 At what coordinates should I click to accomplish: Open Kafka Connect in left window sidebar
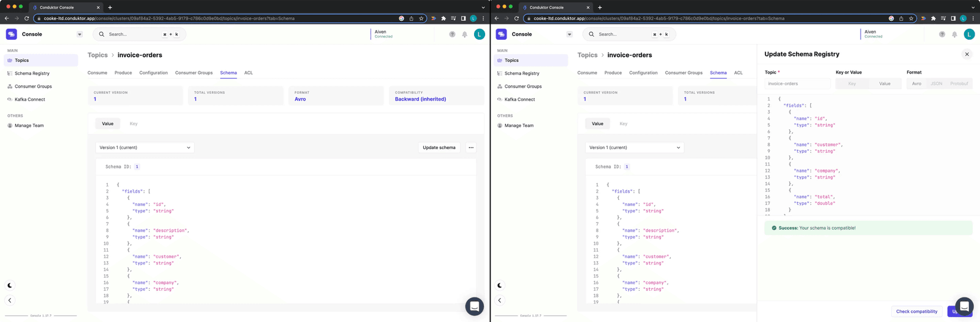[x=29, y=99]
